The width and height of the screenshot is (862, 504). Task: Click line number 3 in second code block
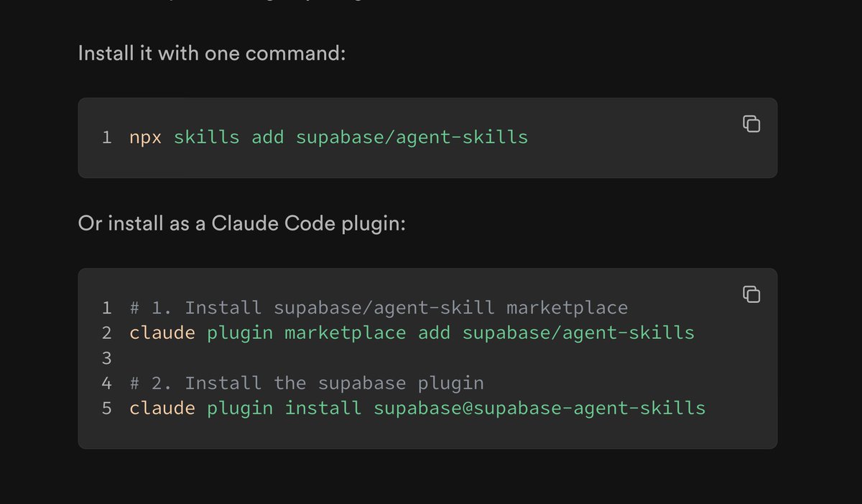(x=106, y=358)
